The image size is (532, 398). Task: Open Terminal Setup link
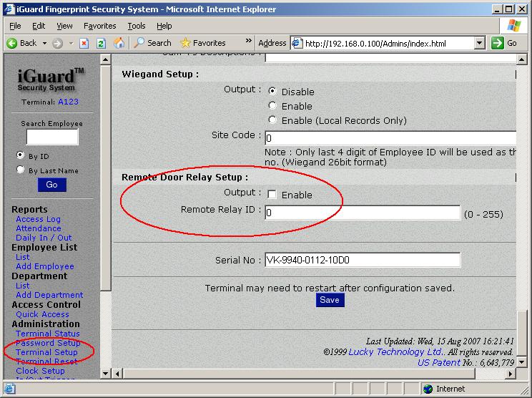(46, 352)
